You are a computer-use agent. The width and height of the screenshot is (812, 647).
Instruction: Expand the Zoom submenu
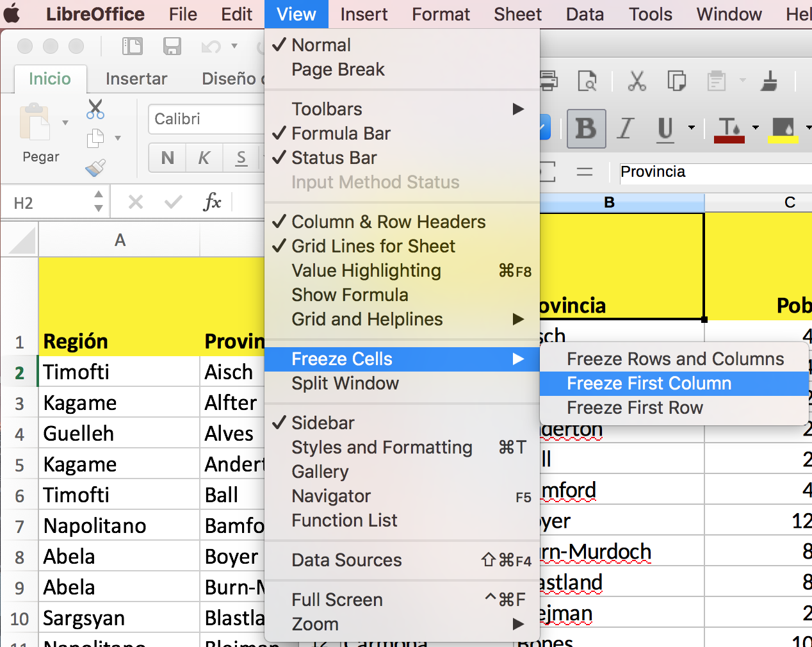(402, 624)
